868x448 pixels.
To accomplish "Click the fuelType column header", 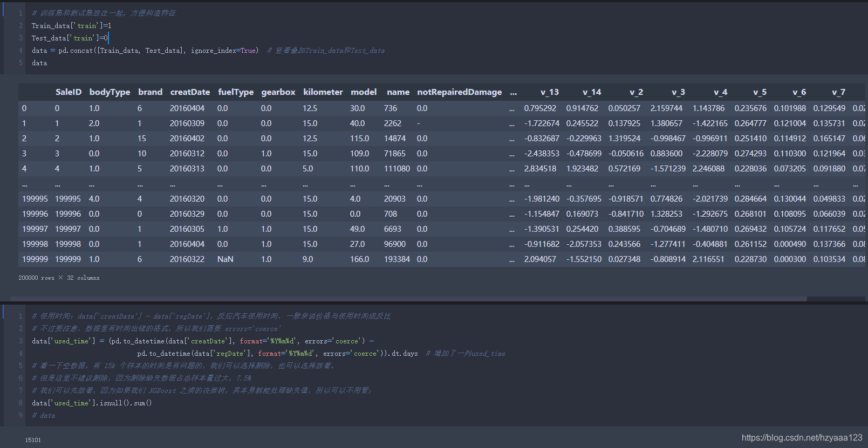I will click(236, 92).
